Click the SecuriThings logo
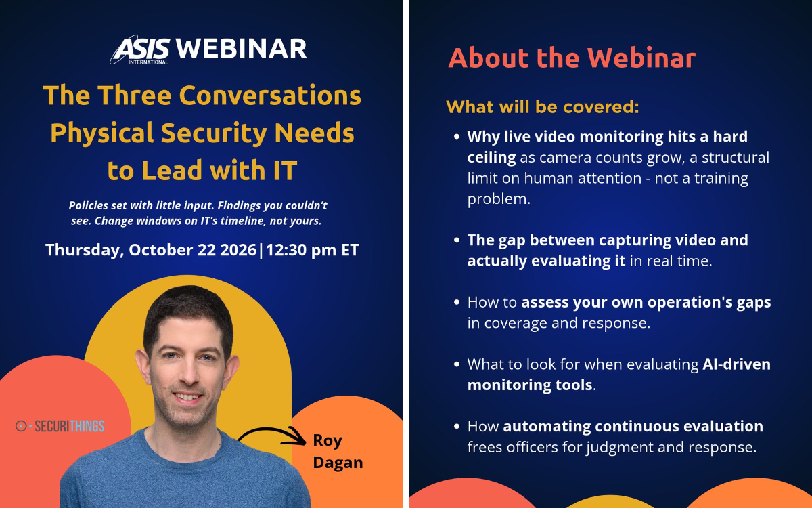 click(60, 426)
